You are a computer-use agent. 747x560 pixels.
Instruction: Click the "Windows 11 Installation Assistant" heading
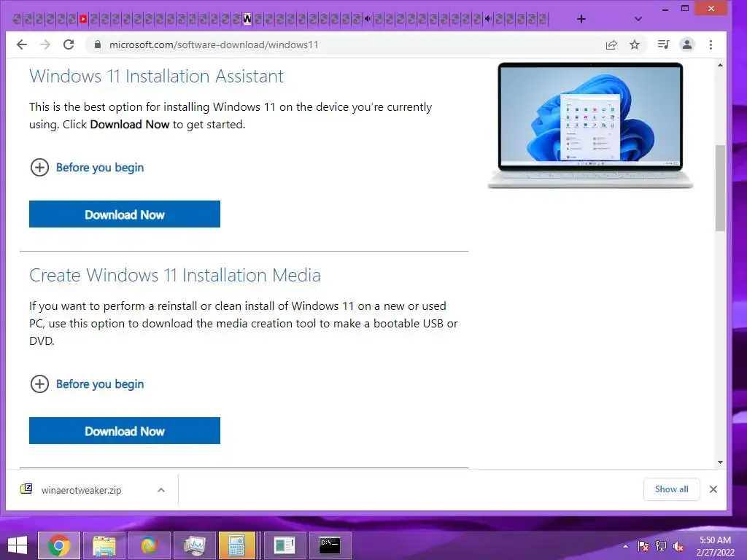(x=156, y=76)
